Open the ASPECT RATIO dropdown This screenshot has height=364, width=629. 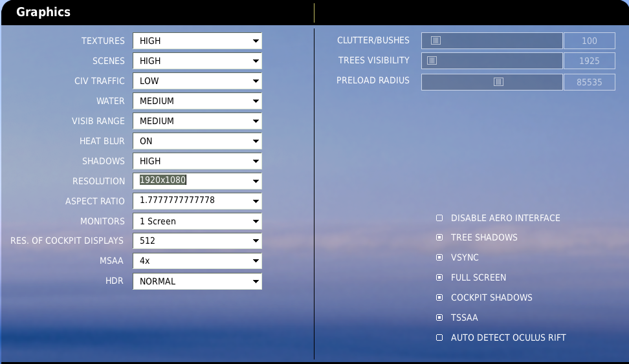pyautogui.click(x=197, y=201)
